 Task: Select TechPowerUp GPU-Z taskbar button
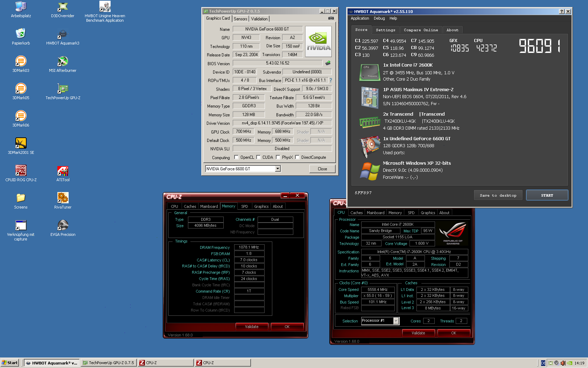pos(108,363)
